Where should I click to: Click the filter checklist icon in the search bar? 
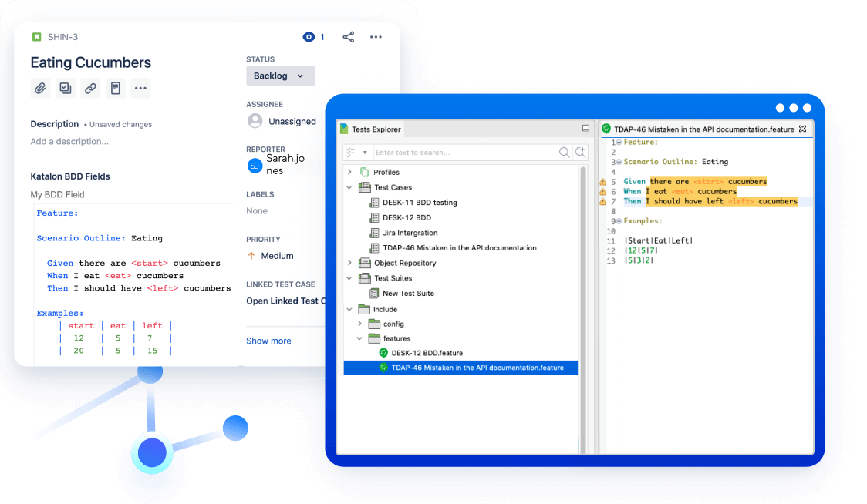click(350, 153)
